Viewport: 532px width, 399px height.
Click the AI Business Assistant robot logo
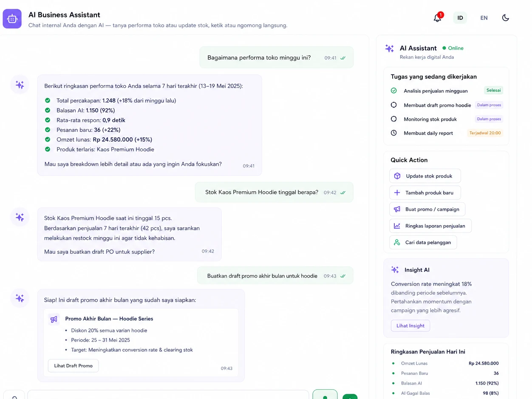click(12, 19)
